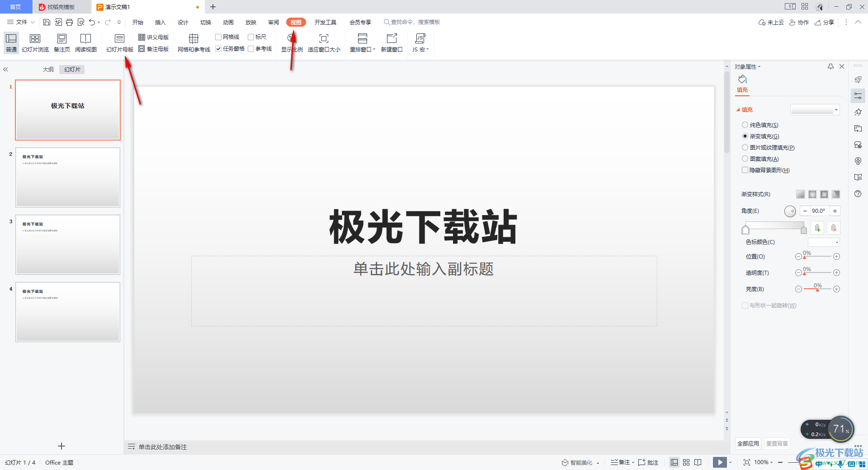This screenshot has height=470, width=868.
Task: Click the undo arrow icon
Action: [x=92, y=22]
